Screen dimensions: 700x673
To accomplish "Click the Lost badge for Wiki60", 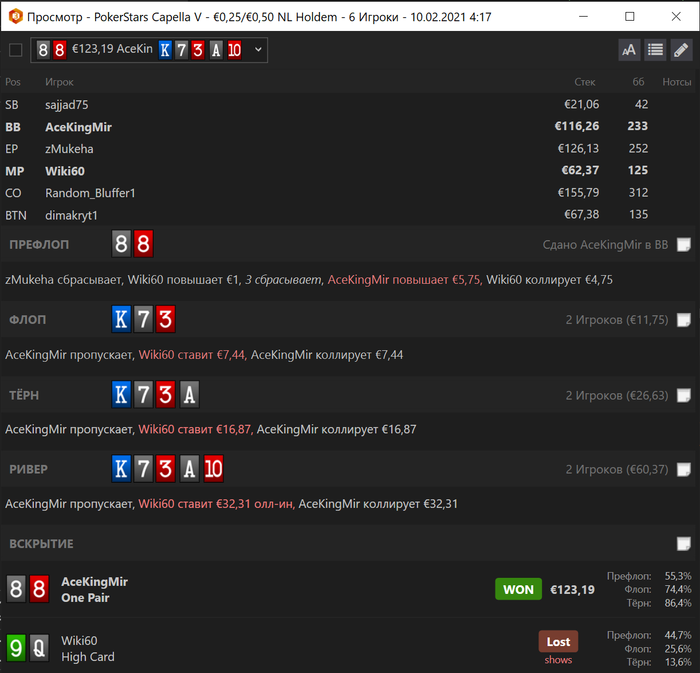I will (x=558, y=641).
